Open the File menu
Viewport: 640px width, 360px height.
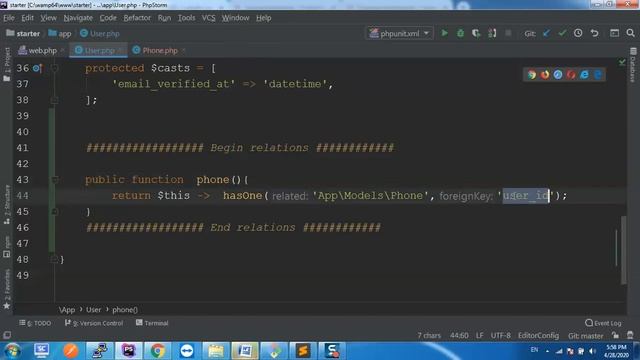click(x=9, y=18)
